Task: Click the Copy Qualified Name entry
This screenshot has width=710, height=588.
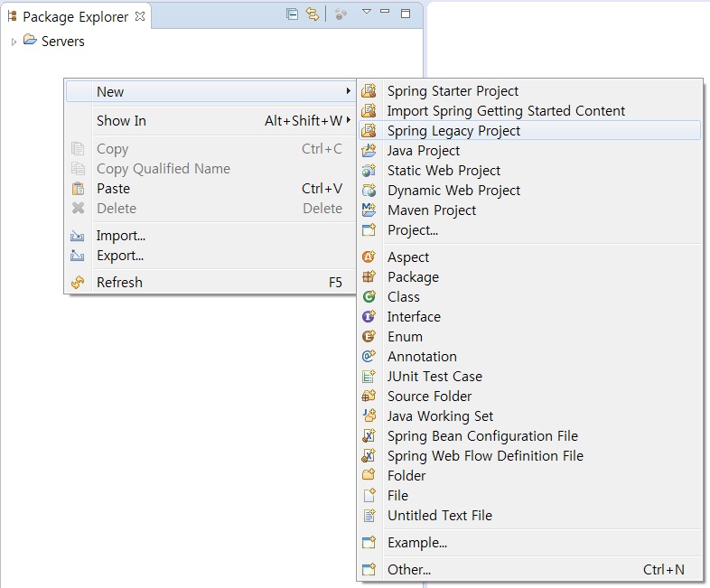Action: (x=210, y=168)
